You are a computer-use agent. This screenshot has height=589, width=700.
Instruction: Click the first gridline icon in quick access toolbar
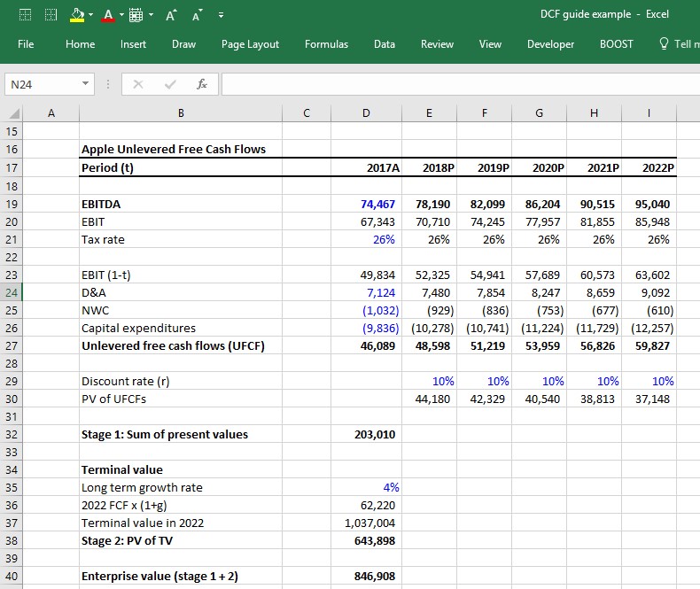(x=25, y=15)
